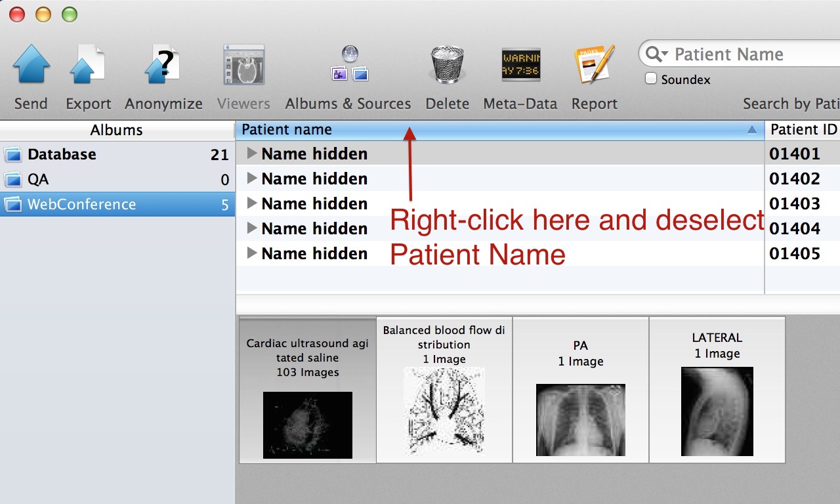Click the Export toolbar icon

pos(88,64)
